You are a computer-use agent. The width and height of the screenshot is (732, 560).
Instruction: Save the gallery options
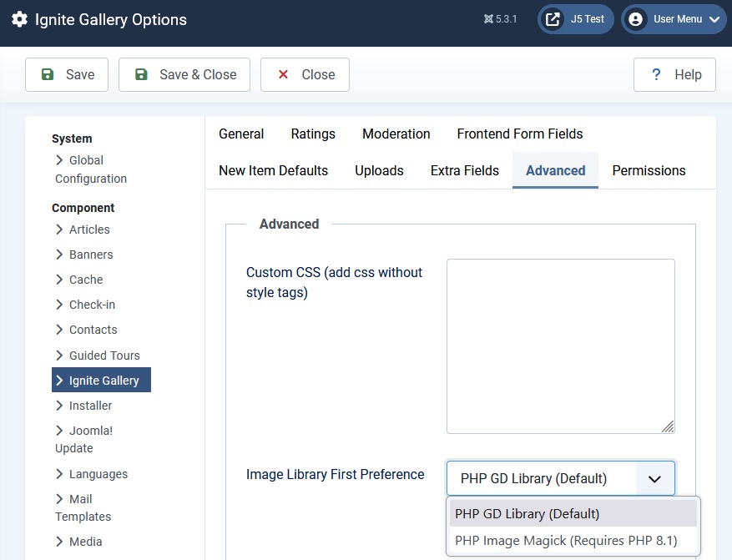[x=67, y=74]
